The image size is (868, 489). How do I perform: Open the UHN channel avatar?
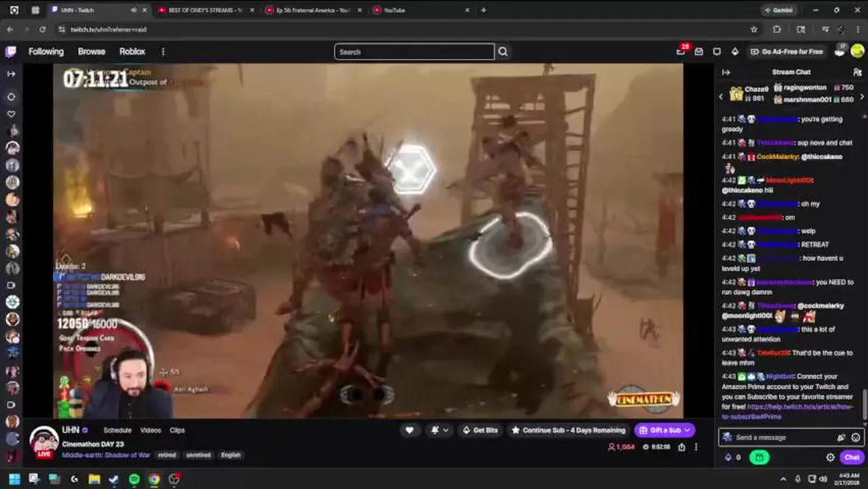click(43, 441)
